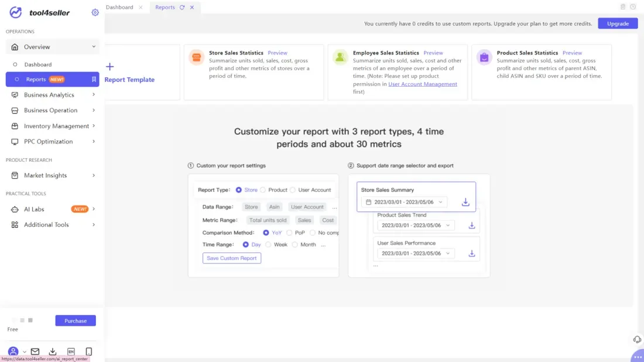The image size is (644, 362).
Task: Click the Business Operation store icon
Action: point(15,110)
